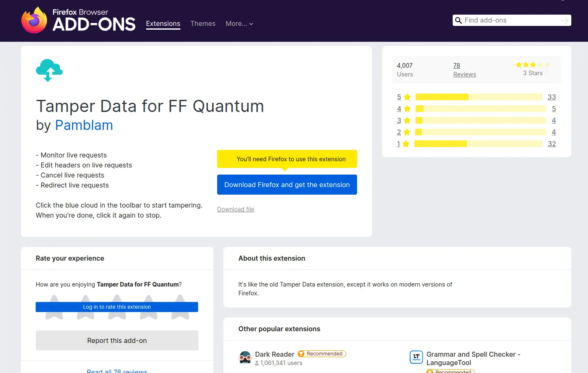Click the 4 count for three stars
The width and height of the screenshot is (588, 373).
pyautogui.click(x=554, y=120)
